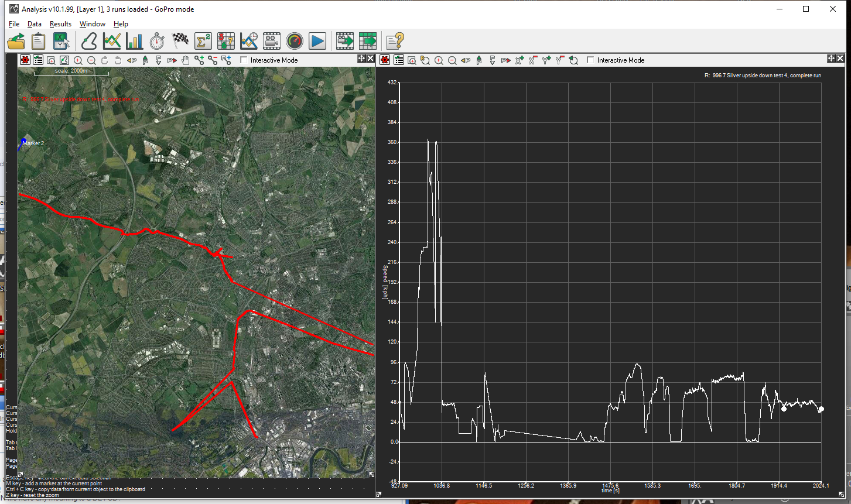The height and width of the screenshot is (504, 851).
Task: Click the X/Y variable selector icon
Action: (61, 41)
